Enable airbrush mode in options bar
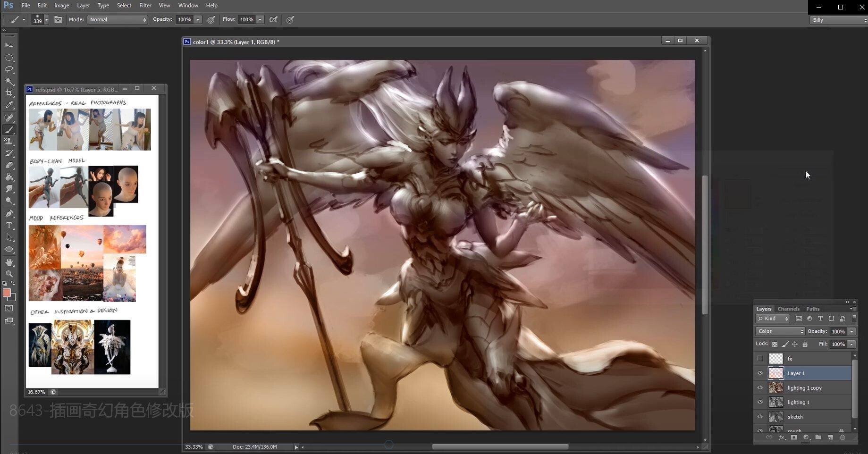Image resolution: width=868 pixels, height=454 pixels. [273, 20]
